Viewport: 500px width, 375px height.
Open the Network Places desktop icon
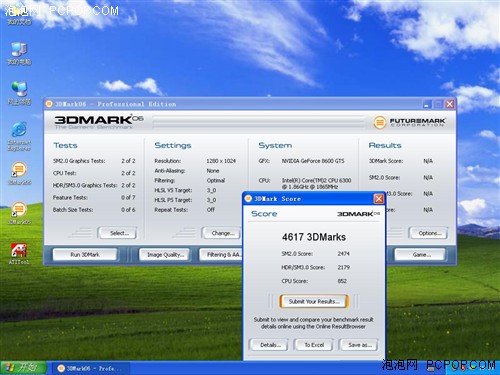(19, 93)
